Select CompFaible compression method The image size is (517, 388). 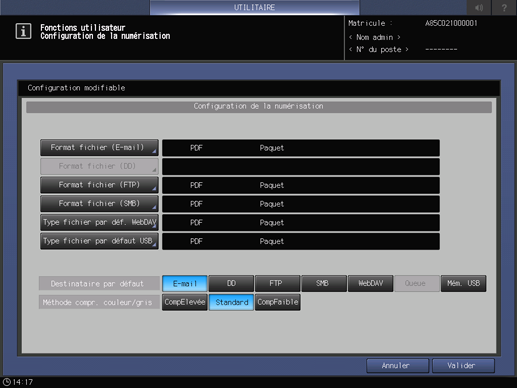point(278,302)
